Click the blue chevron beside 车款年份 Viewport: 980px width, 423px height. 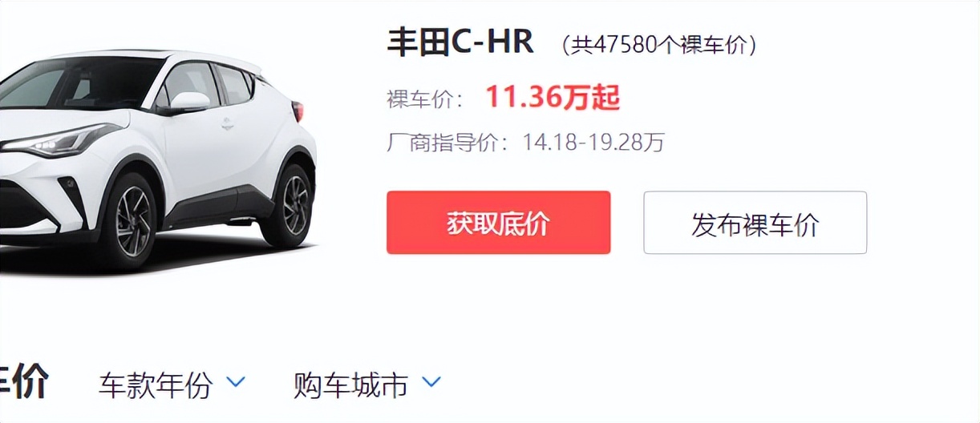[236, 382]
